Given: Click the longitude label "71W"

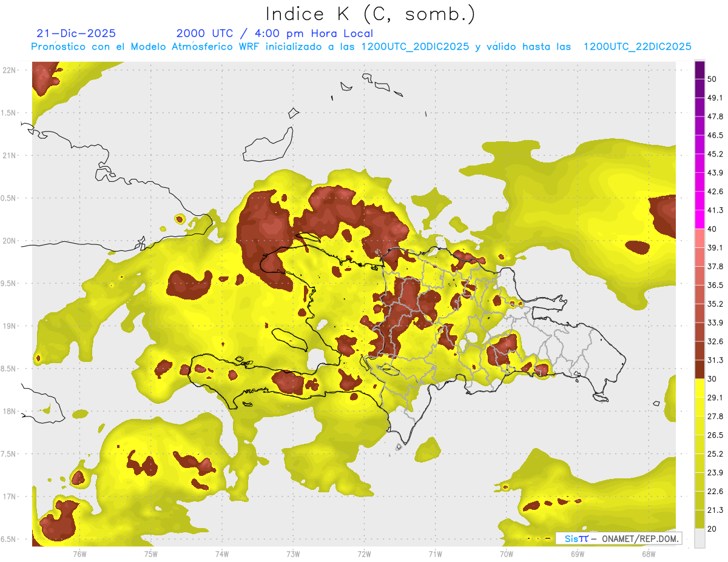Looking at the screenshot, I should coord(435,554).
